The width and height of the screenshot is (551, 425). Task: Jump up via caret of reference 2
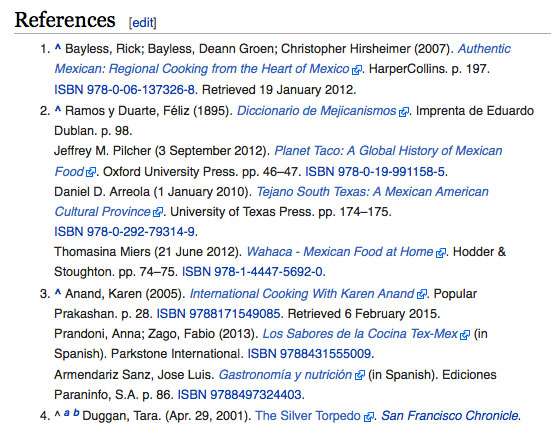coord(58,110)
